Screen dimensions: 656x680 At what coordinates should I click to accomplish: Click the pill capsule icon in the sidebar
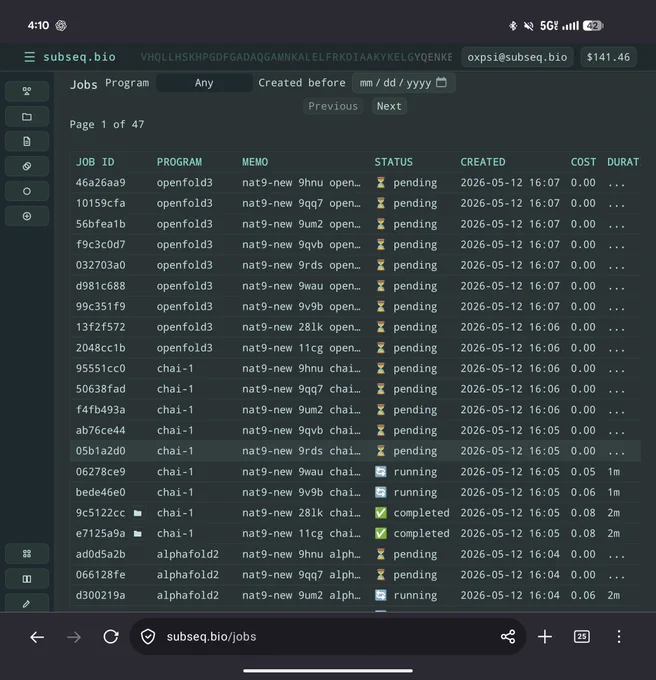tap(27, 166)
